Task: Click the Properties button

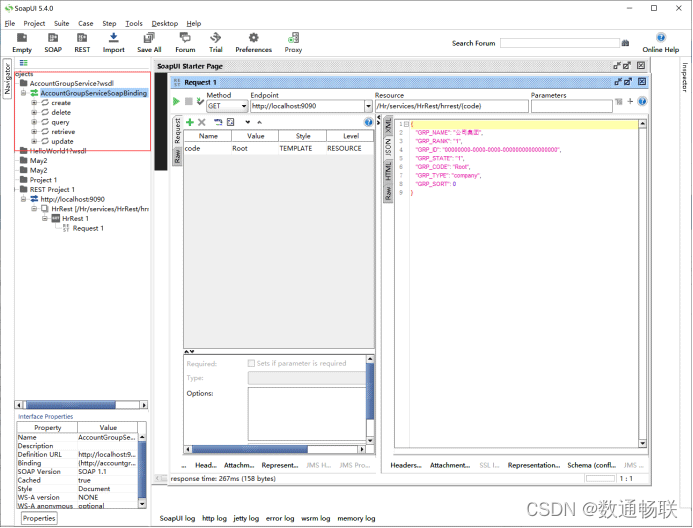Action: (x=39, y=518)
